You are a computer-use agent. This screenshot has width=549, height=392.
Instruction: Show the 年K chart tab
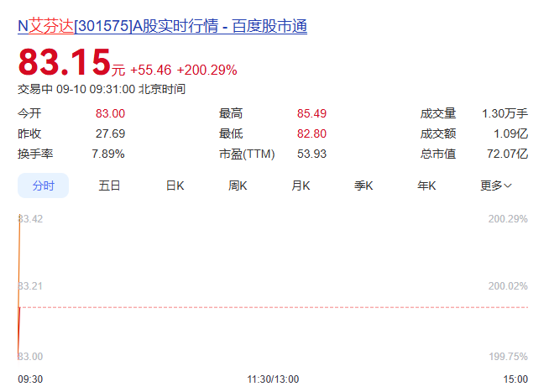[426, 186]
